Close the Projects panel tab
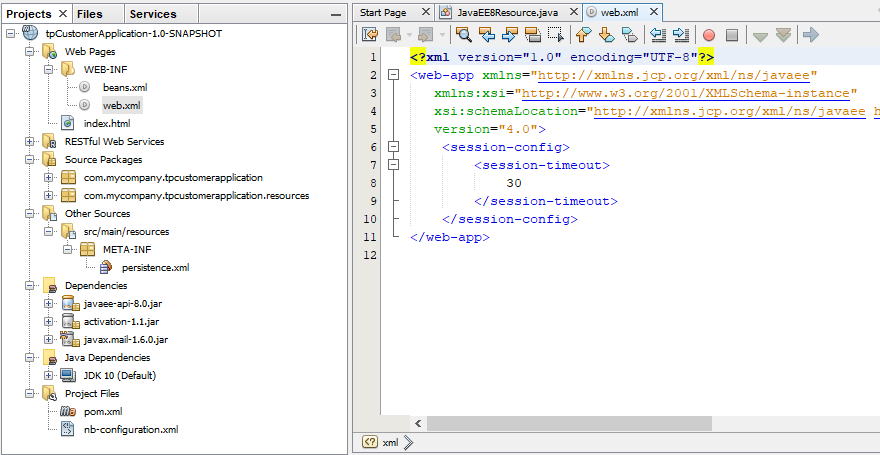This screenshot has height=455, width=880. pos(62,13)
